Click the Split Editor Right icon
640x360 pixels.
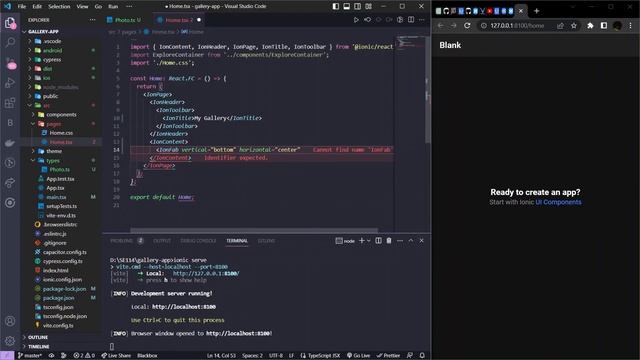411,20
